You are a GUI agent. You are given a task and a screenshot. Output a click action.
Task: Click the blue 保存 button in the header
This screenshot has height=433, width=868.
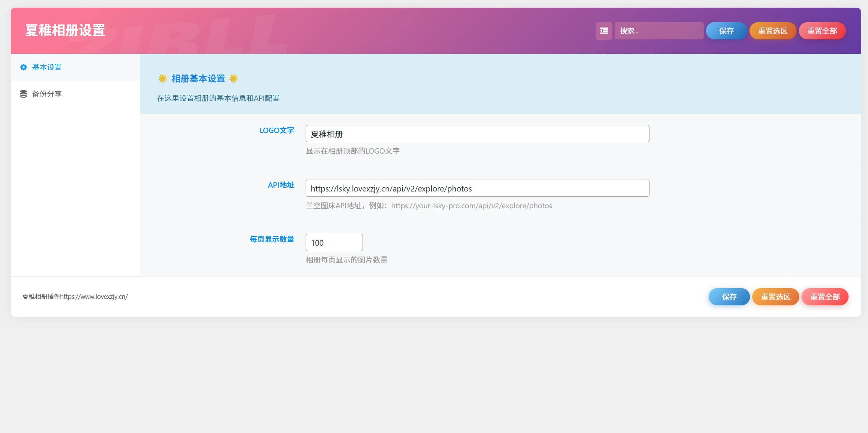coord(726,31)
